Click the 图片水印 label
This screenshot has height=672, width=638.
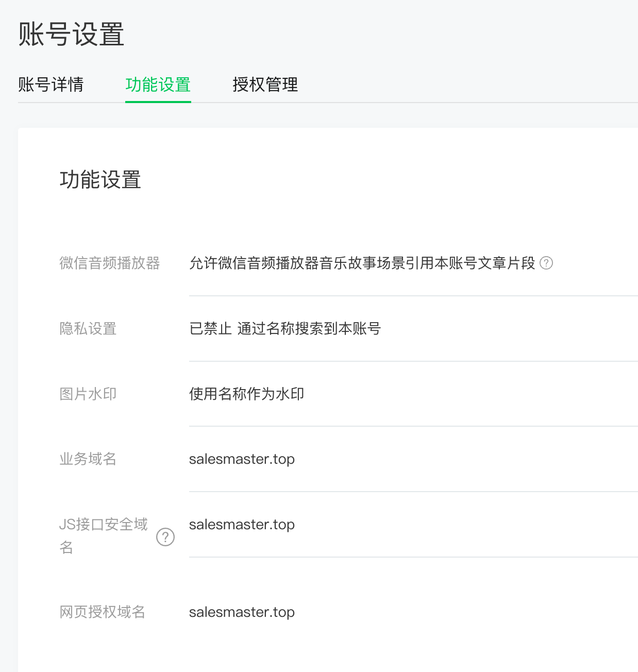[88, 394]
